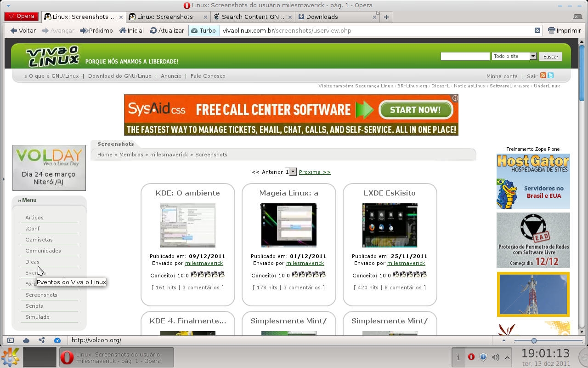Screen dimensions: 588x368
Task: Click the Voltar back arrow button
Action: (23, 30)
